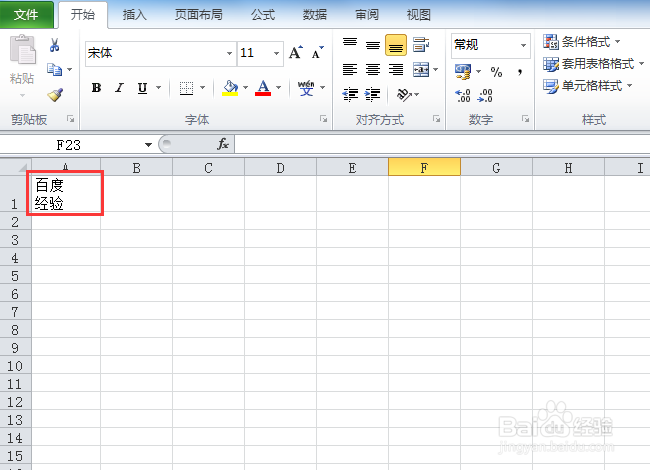
Task: Select column F header
Action: coord(424,167)
